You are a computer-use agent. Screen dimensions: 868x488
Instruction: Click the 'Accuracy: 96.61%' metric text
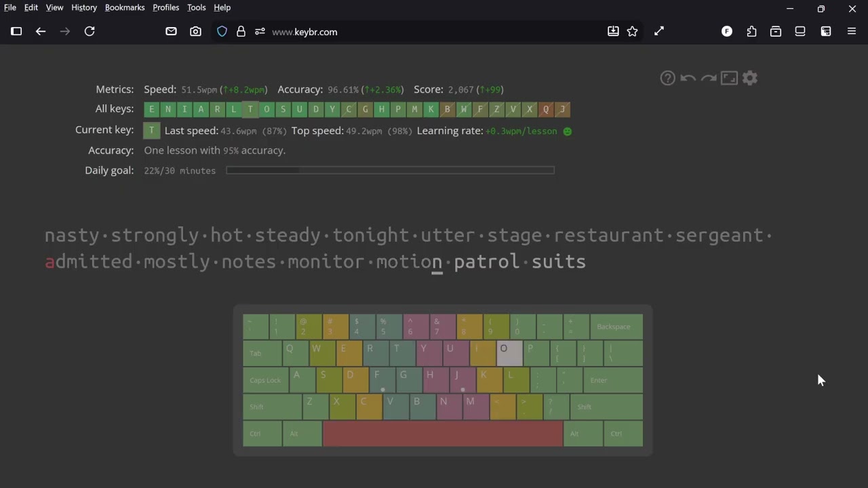click(318, 89)
